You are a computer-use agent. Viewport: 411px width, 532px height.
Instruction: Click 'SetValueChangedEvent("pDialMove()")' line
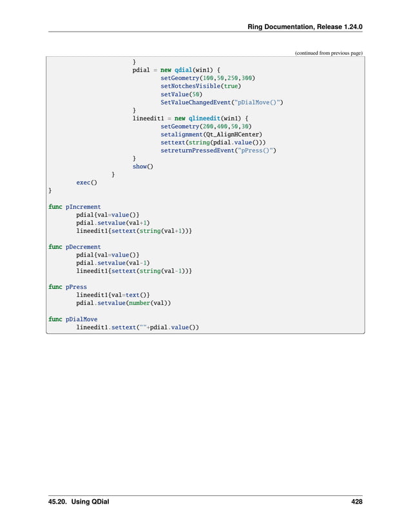(x=222, y=102)
